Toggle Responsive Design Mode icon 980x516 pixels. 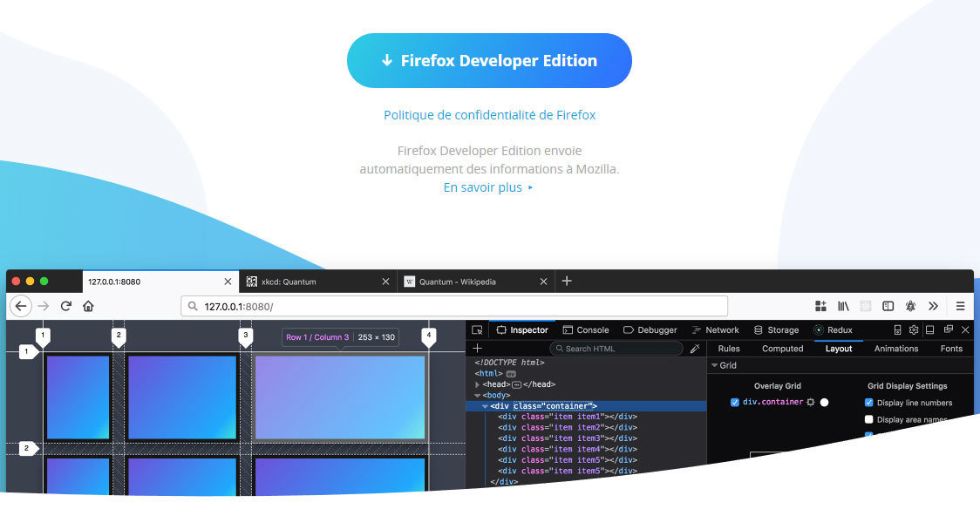(x=897, y=329)
